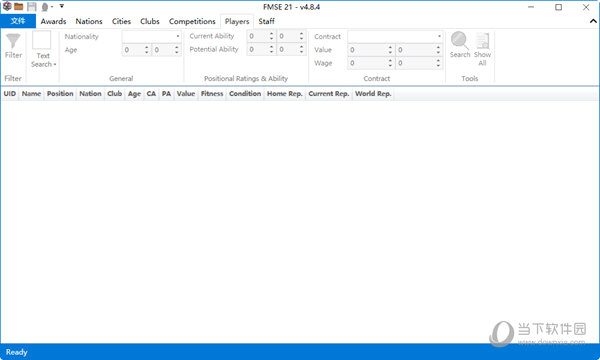Expand the Contract type dropdown

point(439,36)
